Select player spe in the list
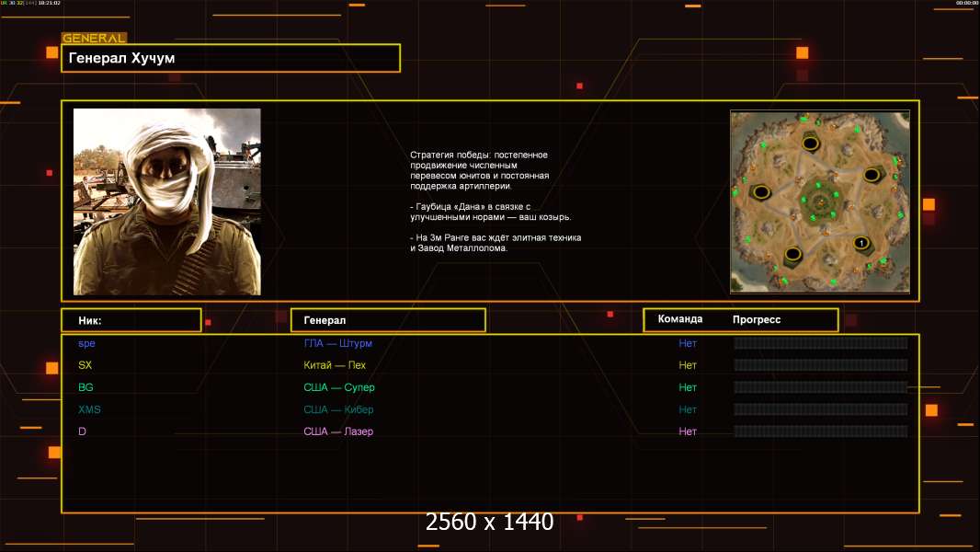This screenshot has width=980, height=552. pos(86,343)
